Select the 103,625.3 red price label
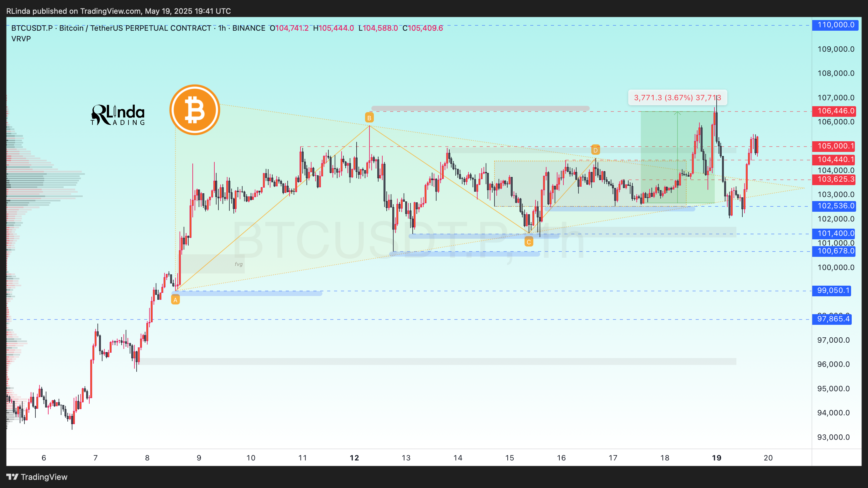868x488 pixels. (834, 179)
